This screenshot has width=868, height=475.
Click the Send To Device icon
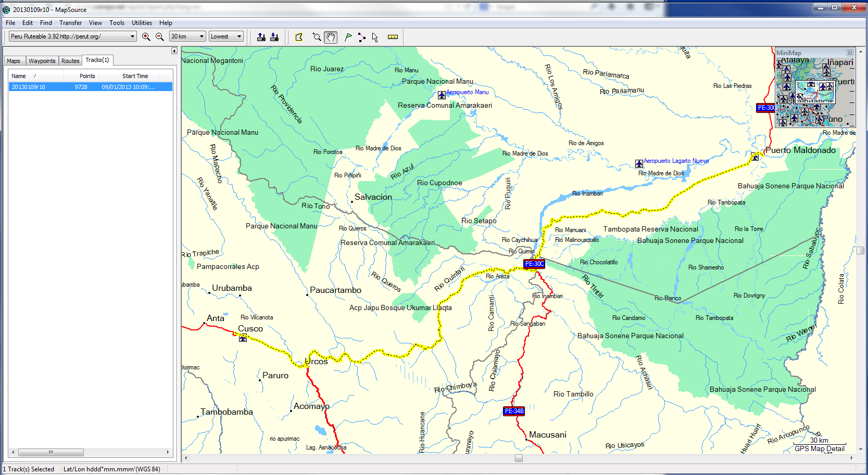pyautogui.click(x=261, y=36)
